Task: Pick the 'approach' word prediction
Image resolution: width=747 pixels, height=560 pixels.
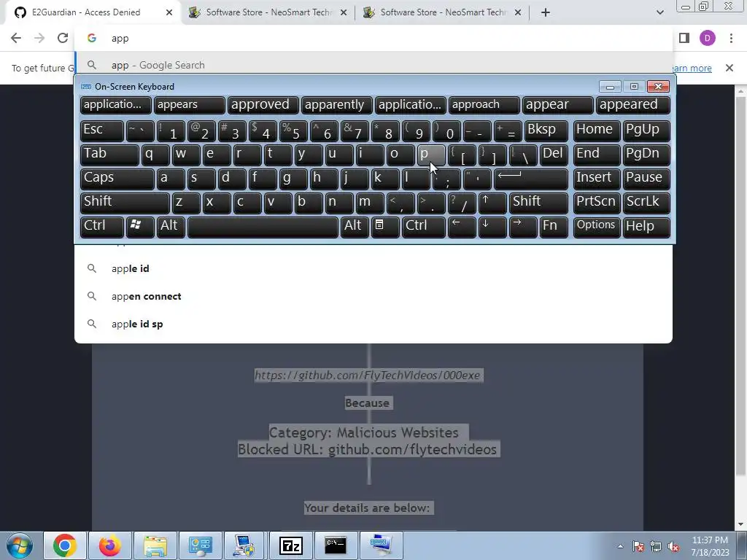Action: (x=484, y=105)
